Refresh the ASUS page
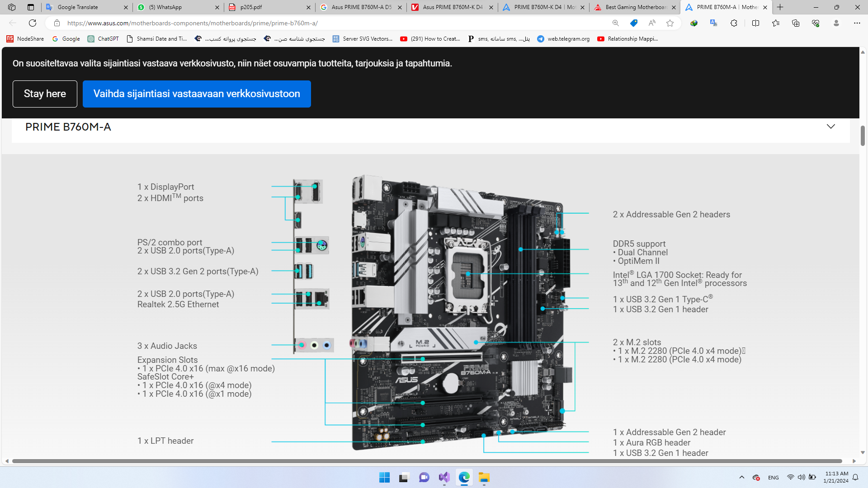The image size is (868, 488). click(x=33, y=23)
